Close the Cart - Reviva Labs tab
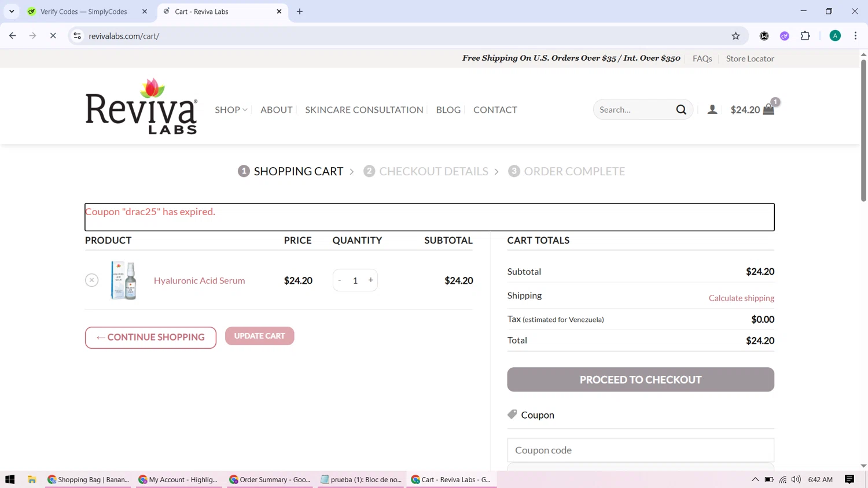The image size is (868, 488). tap(279, 12)
